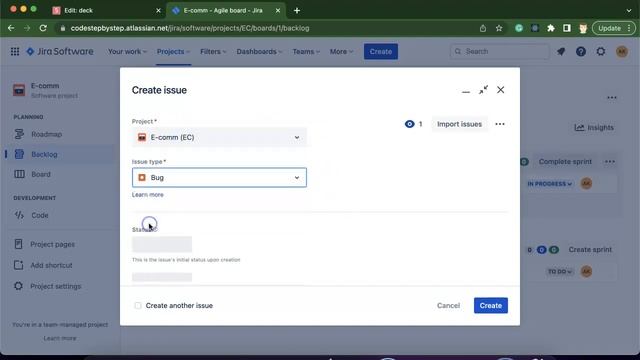
Task: Open the Issue type Bug dropdown
Action: point(219,178)
